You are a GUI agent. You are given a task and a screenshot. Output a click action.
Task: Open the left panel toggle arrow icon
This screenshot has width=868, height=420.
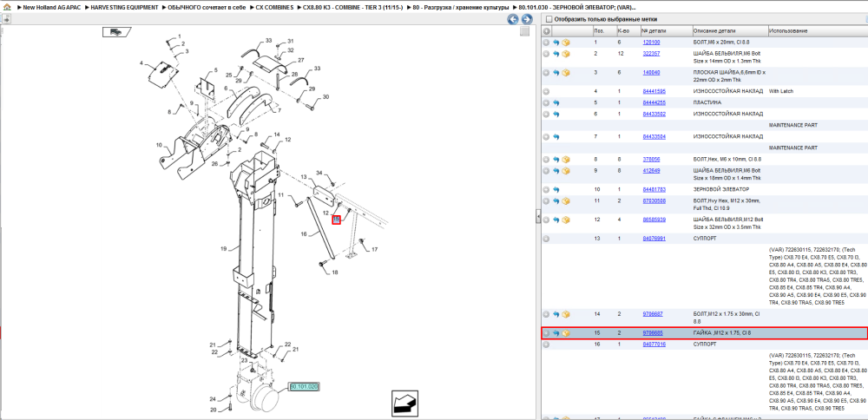tap(7, 19)
